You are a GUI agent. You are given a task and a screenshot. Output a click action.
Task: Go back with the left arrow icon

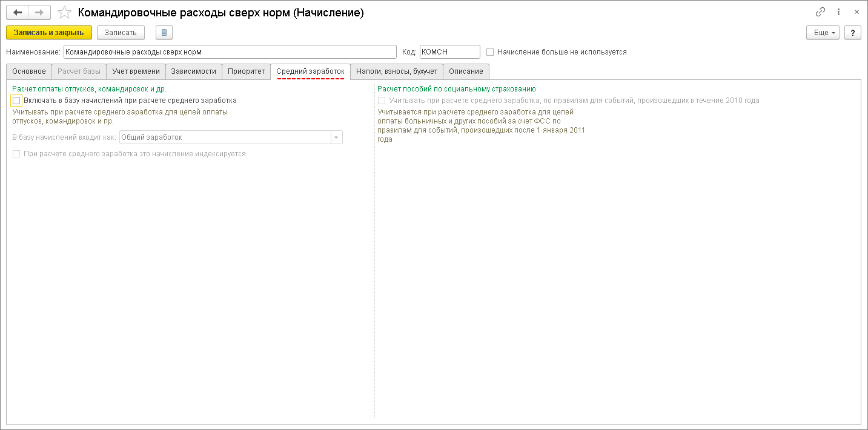[17, 12]
